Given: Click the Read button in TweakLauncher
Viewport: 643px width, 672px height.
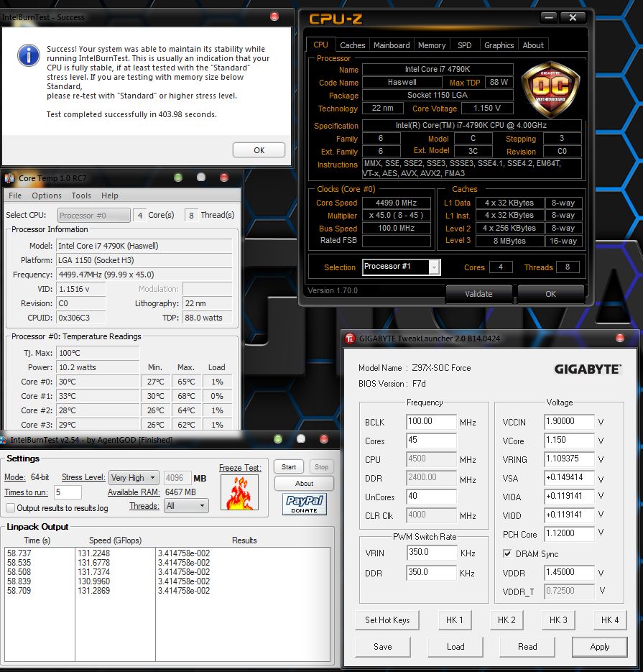Looking at the screenshot, I should [527, 647].
